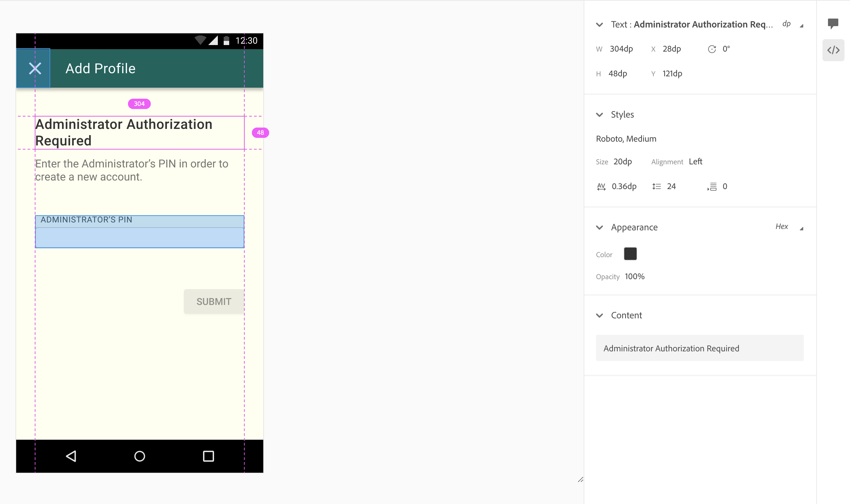Collapse the Text properties section chevron

coord(599,25)
